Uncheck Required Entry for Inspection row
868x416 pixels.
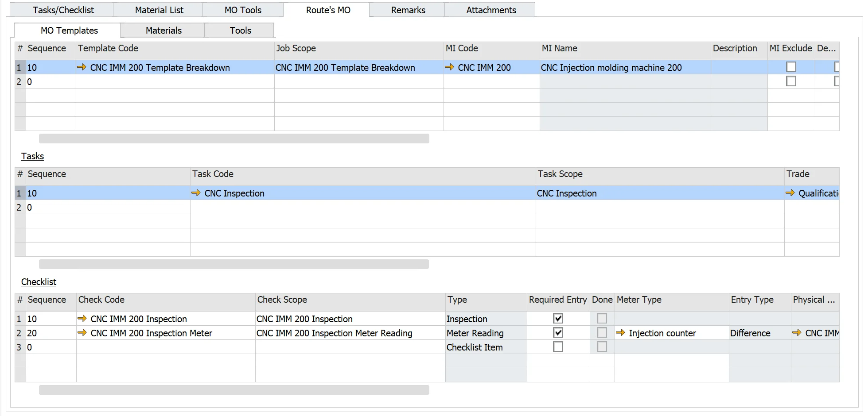pyautogui.click(x=558, y=319)
